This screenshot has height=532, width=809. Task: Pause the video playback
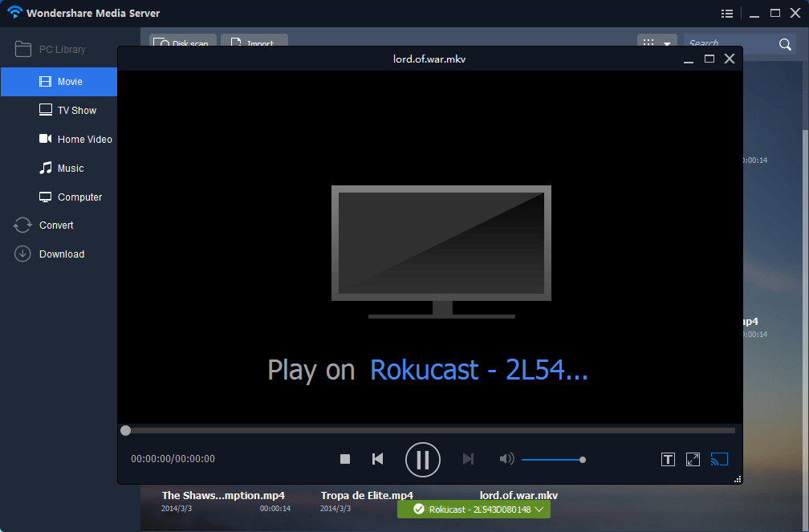(x=422, y=460)
